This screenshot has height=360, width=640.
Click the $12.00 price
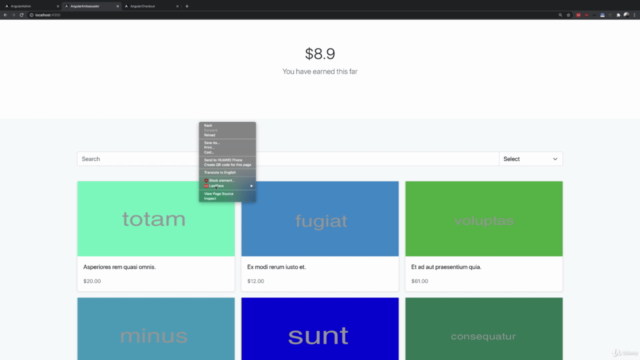(256, 281)
